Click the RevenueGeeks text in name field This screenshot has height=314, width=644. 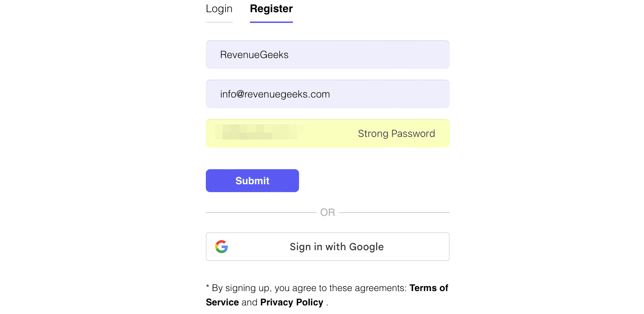tap(254, 55)
